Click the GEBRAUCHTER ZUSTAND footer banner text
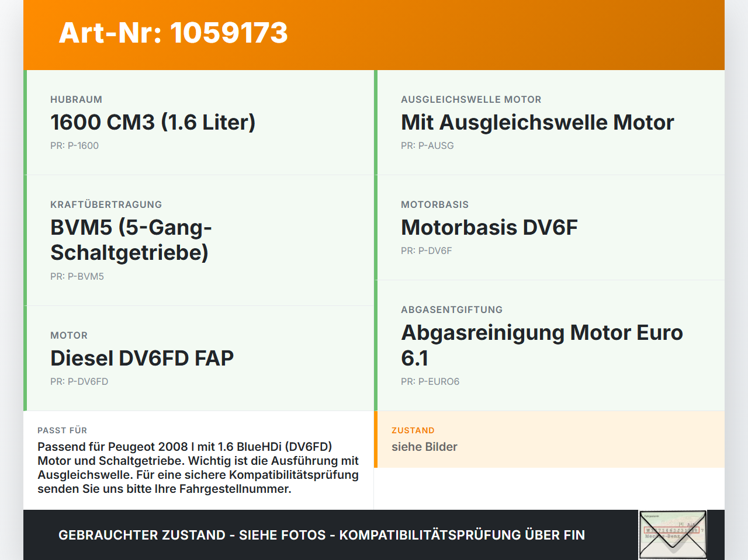 (x=321, y=535)
